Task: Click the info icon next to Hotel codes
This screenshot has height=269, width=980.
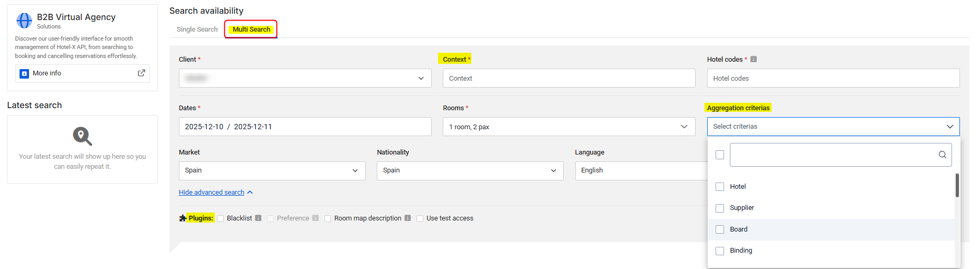Action: [754, 59]
